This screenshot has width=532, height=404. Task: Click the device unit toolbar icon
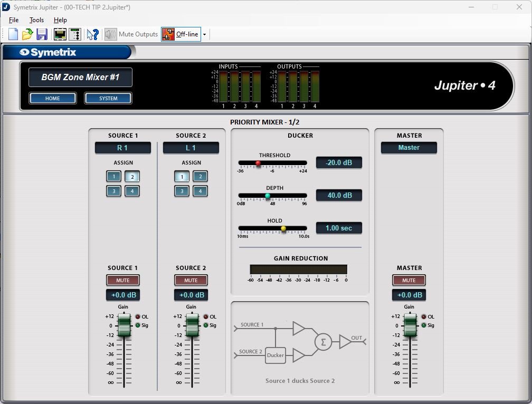[74, 35]
